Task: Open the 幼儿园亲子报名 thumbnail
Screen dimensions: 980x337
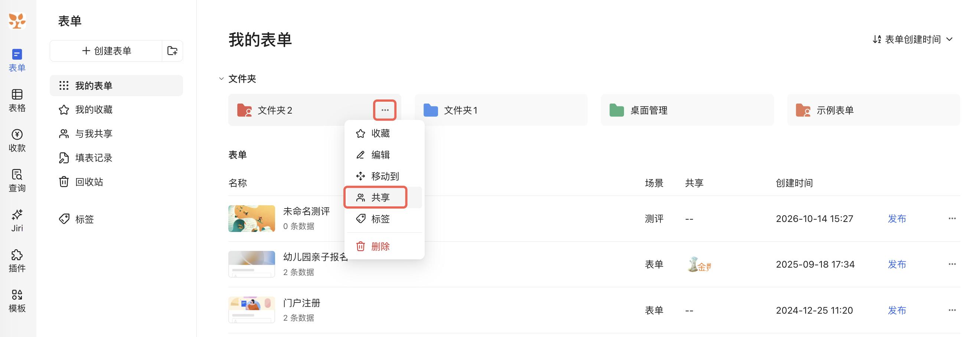Action: pyautogui.click(x=251, y=264)
